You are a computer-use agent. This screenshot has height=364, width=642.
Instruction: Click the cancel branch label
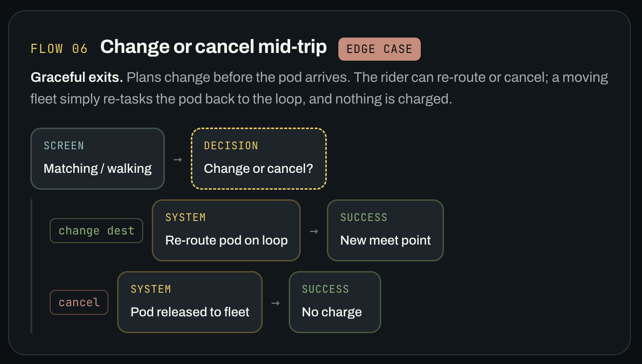79,302
